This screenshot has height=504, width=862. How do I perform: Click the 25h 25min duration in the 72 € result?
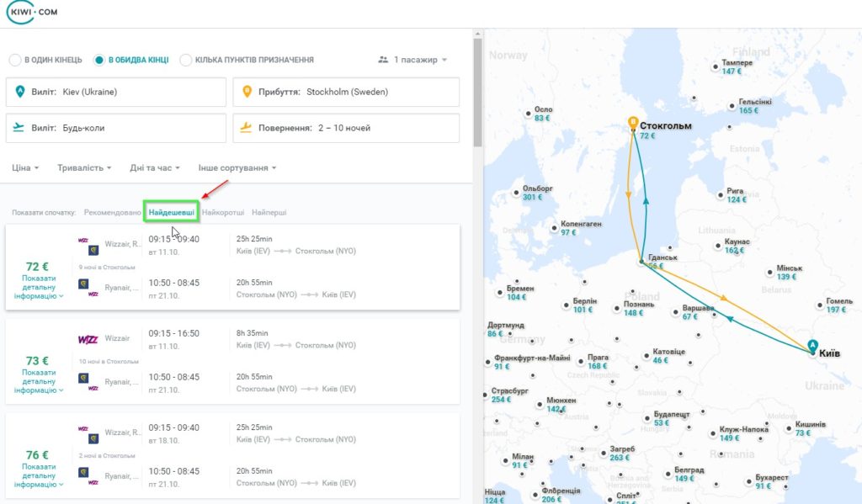(x=254, y=238)
